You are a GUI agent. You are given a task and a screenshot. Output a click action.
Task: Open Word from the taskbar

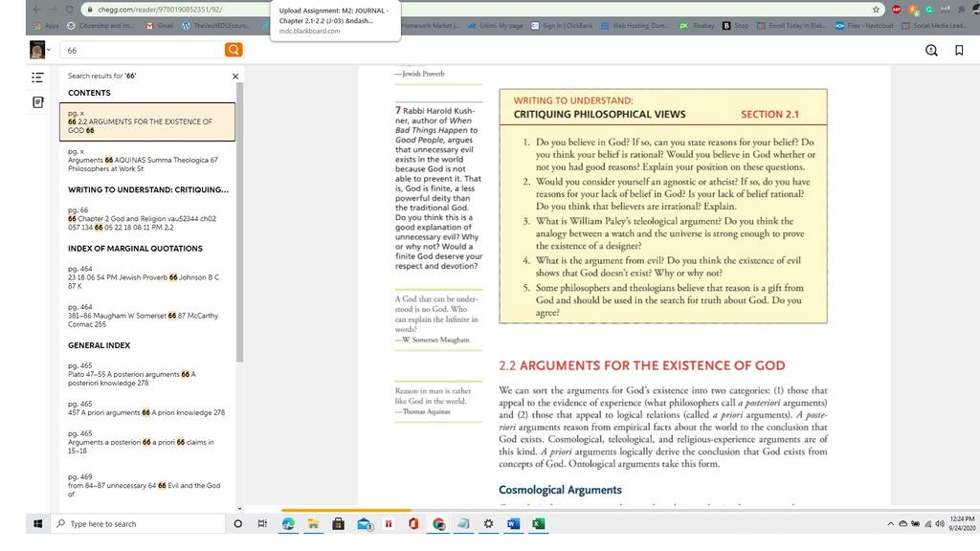tap(513, 523)
